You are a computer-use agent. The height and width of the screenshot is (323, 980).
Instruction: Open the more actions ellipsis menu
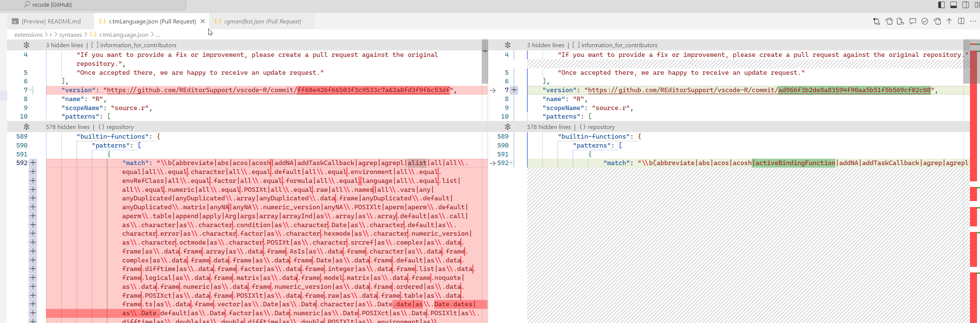(973, 21)
